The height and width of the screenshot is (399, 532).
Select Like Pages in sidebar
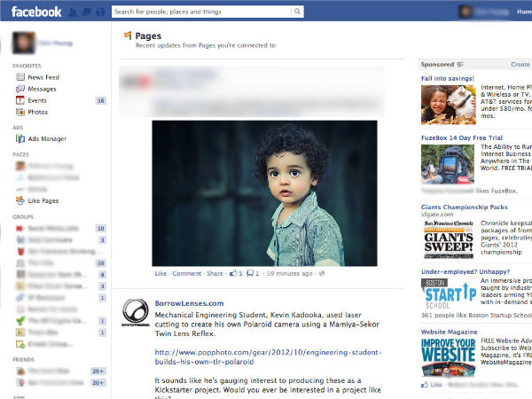coord(43,201)
